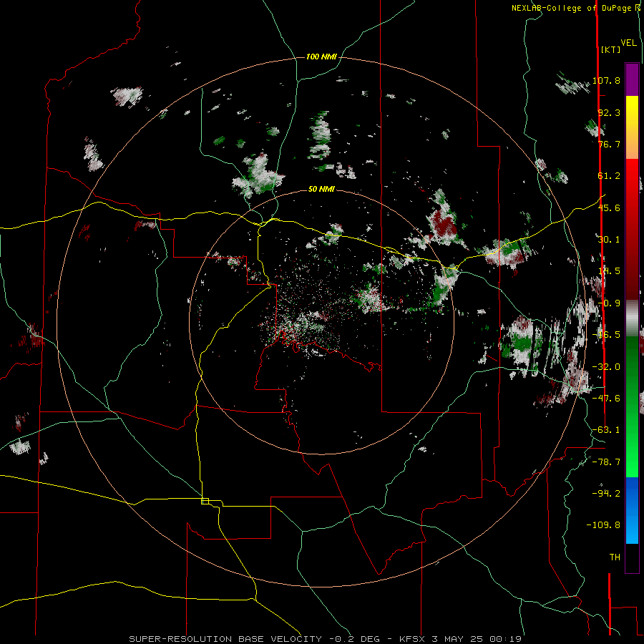This screenshot has width=644, height=644.
Task: Select the -16.5 legend value
Action: 606,335
